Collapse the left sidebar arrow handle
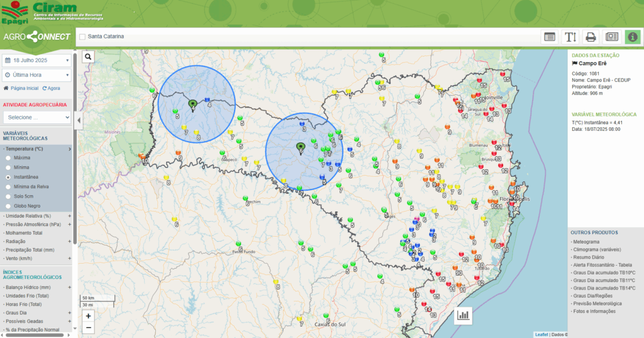644x338 pixels. pyautogui.click(x=79, y=120)
